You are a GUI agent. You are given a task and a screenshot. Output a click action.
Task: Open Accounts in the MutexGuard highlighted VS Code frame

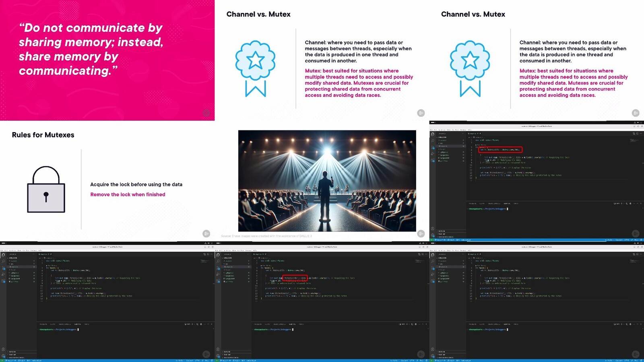pos(218,349)
